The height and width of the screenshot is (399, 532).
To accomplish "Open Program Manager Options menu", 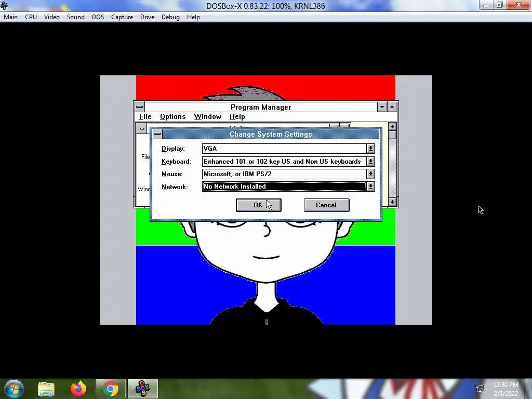I will (x=172, y=117).
